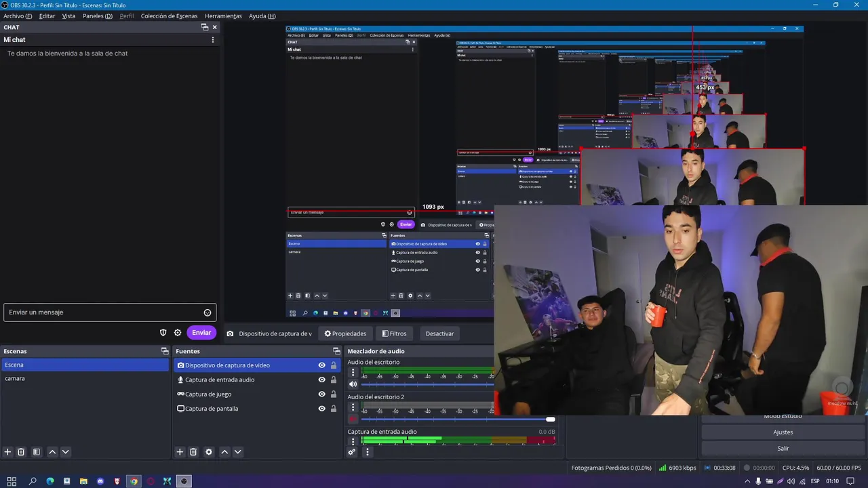
Task: Open the Paneles menu
Action: (x=98, y=16)
